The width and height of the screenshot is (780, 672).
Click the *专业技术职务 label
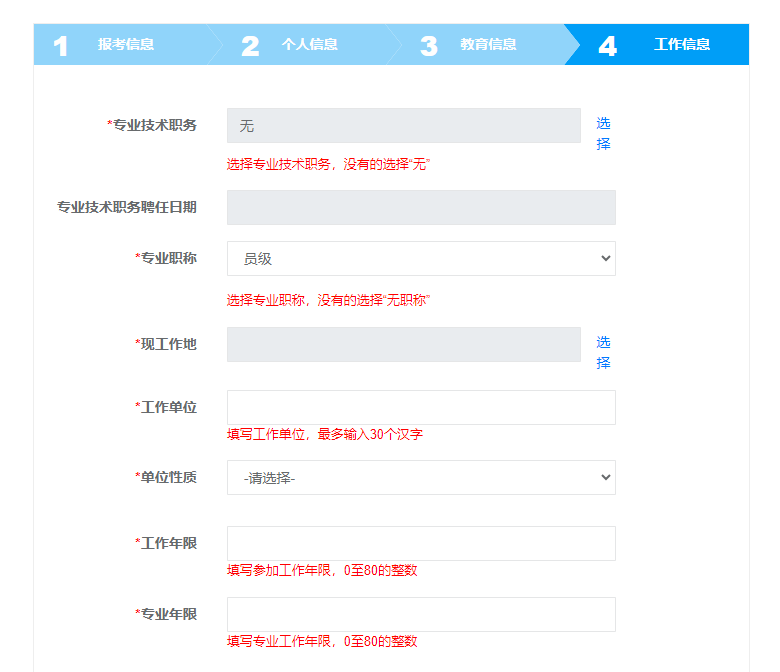click(x=152, y=125)
